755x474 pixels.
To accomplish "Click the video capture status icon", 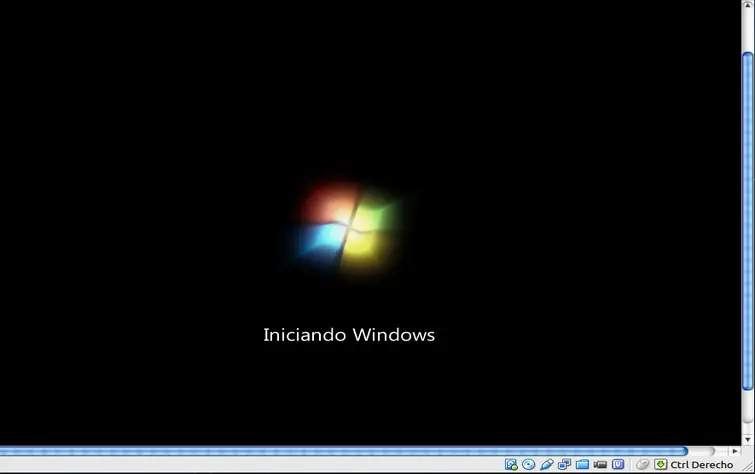I will coord(600,464).
